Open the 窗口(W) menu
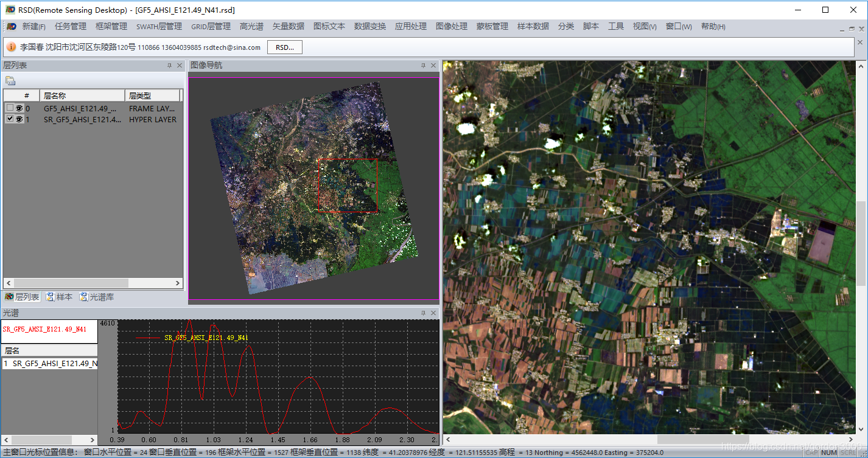Screen dimensions: 868x458 (x=679, y=27)
